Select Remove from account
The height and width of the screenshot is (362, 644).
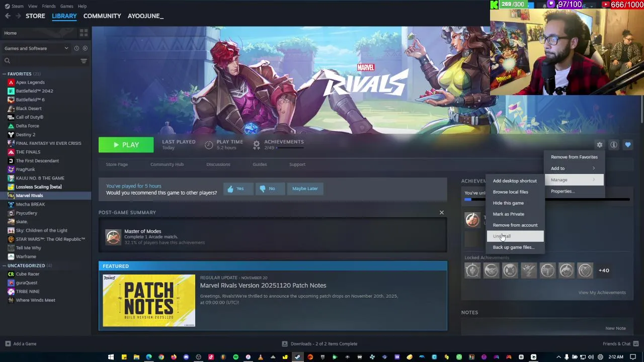point(515,225)
